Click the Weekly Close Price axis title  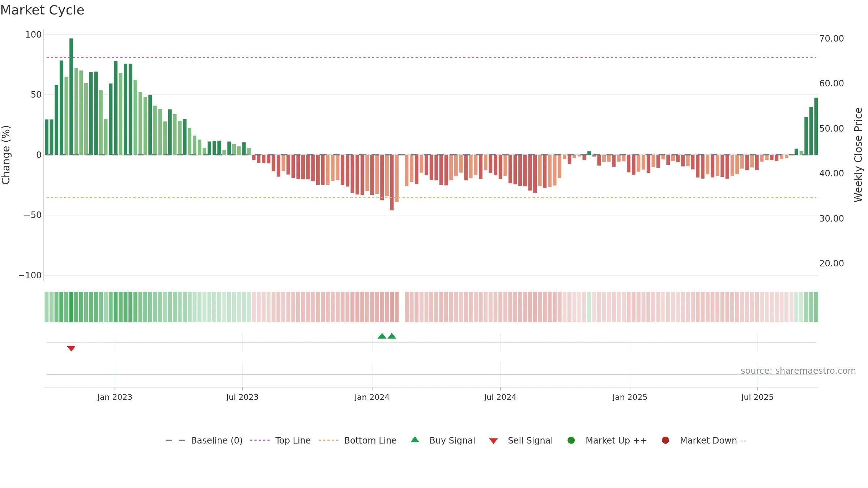point(858,155)
